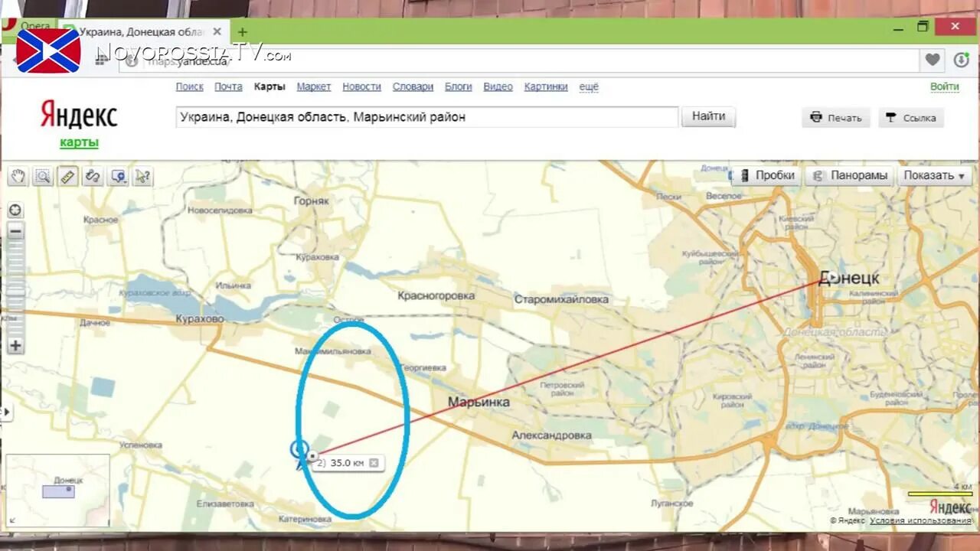This screenshot has height=551, width=980.
Task: Click the map search input field
Action: [426, 117]
